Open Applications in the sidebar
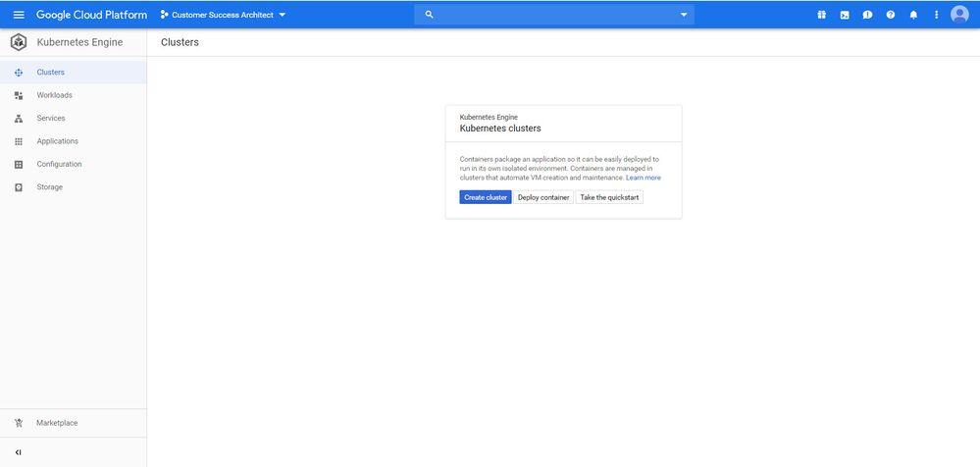The image size is (980, 467). (74, 141)
